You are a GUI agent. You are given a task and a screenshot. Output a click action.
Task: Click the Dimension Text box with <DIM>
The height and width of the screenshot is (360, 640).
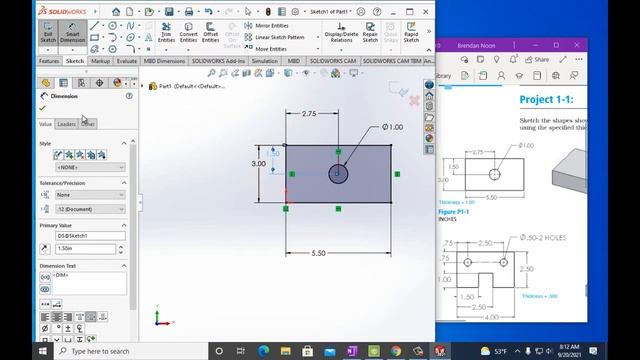click(x=89, y=283)
